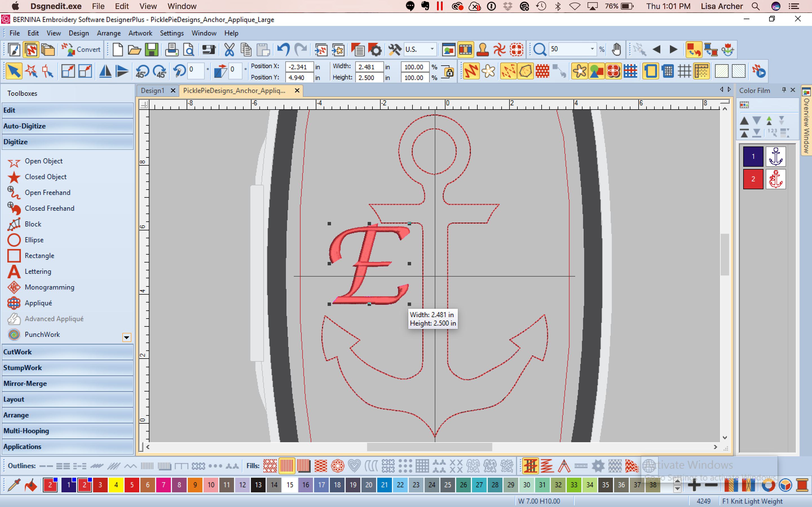Screen dimensions: 812x507
Task: Click the Undo arrow icon
Action: point(283,50)
